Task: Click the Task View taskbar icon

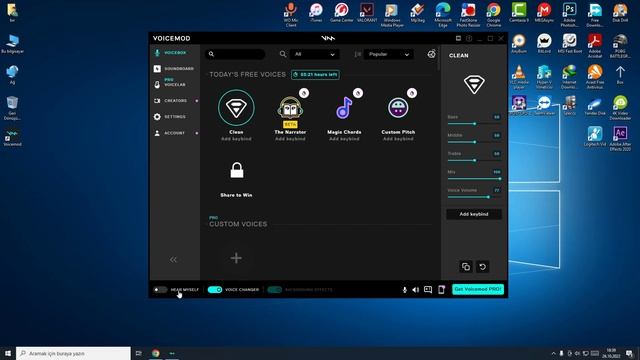Action: coord(139,353)
